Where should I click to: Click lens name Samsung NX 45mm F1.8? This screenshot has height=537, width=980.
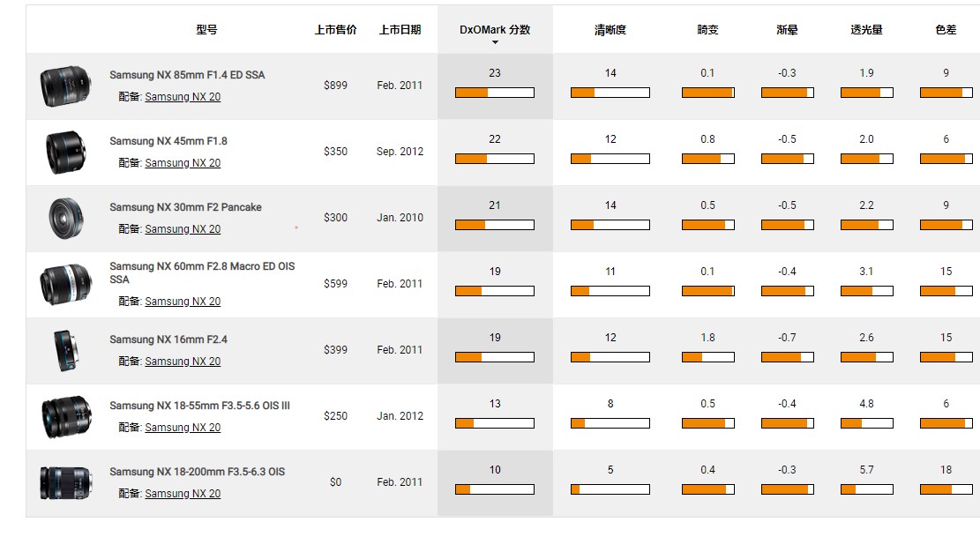click(168, 141)
